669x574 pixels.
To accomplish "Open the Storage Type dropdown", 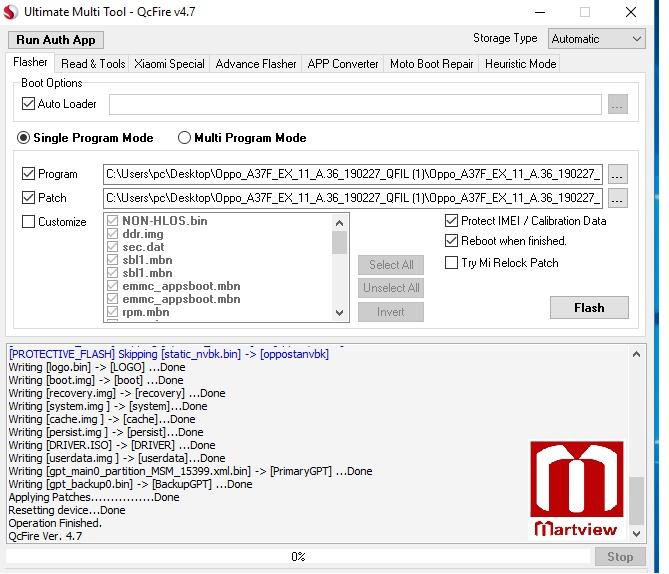I will 596,39.
